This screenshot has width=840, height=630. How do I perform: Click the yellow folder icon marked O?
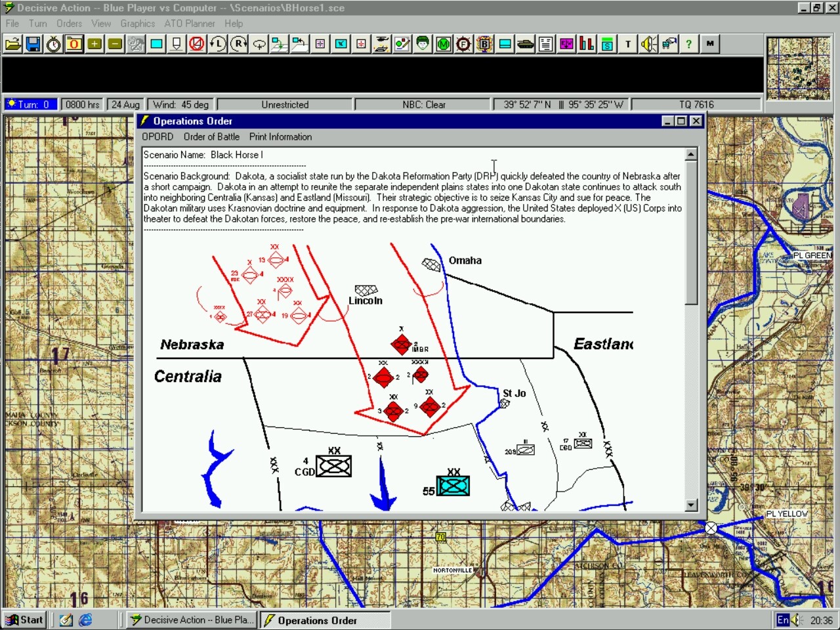[x=74, y=44]
